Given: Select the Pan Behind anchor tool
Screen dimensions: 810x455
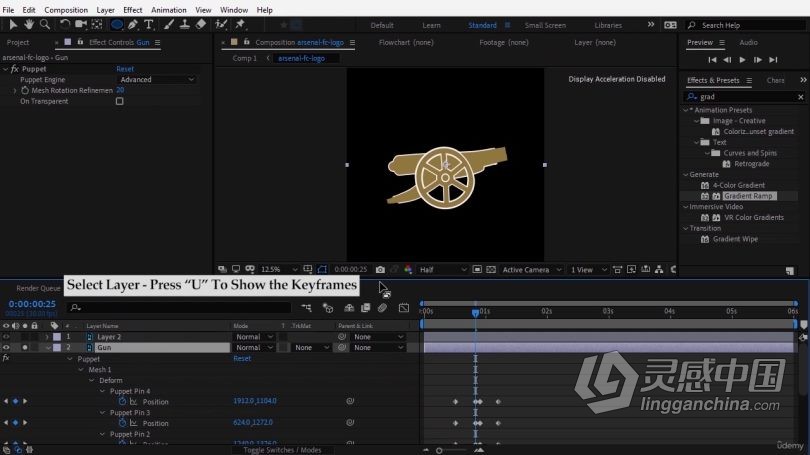Looking at the screenshot, I should click(97, 24).
